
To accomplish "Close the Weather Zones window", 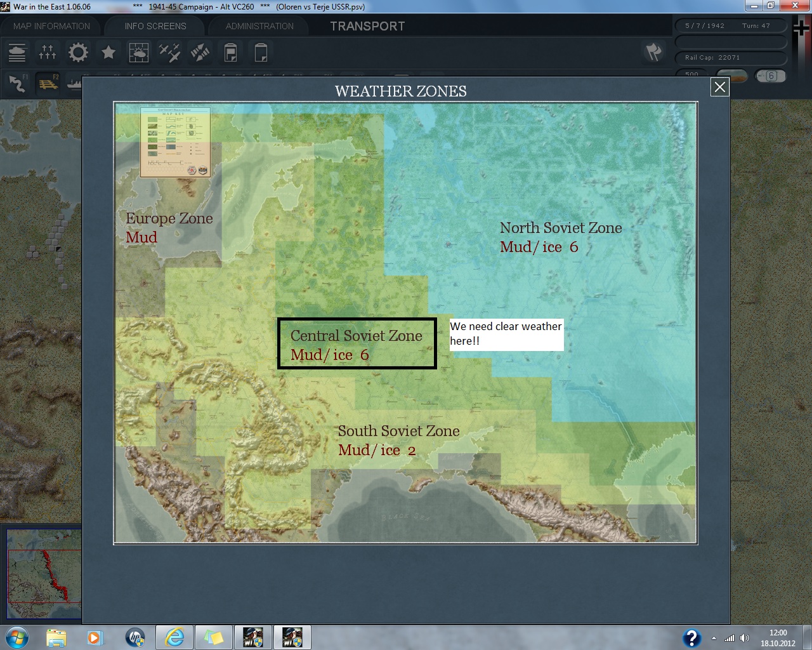I will tap(720, 87).
